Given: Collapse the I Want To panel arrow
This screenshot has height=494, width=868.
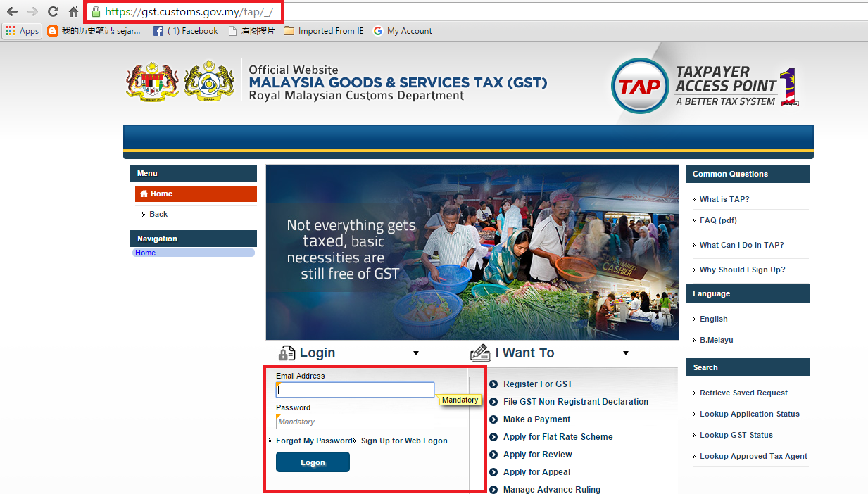Looking at the screenshot, I should point(625,353).
